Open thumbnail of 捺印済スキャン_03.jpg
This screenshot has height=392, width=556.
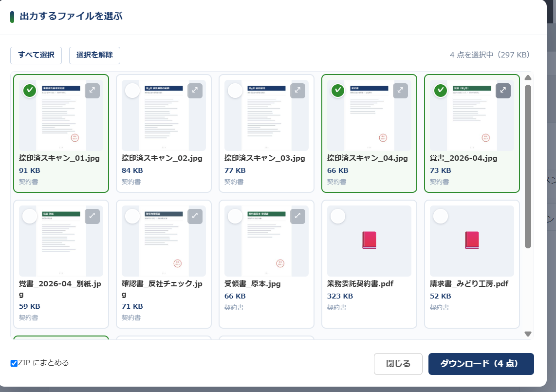coord(266,115)
